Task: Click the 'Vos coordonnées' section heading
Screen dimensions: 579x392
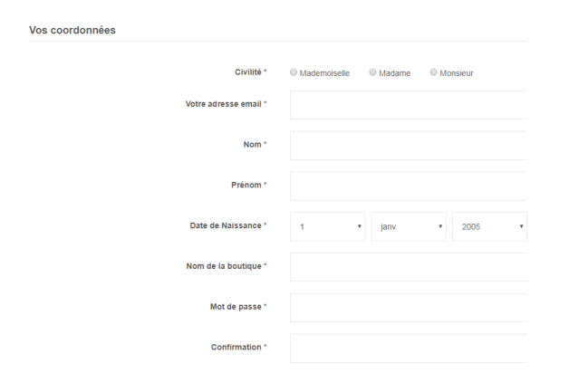Action: (x=72, y=30)
